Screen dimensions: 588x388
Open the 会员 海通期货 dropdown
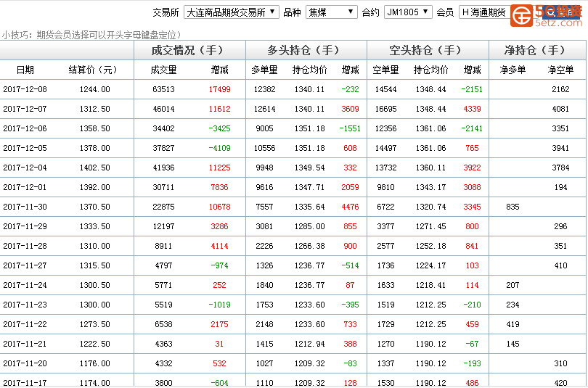(484, 12)
